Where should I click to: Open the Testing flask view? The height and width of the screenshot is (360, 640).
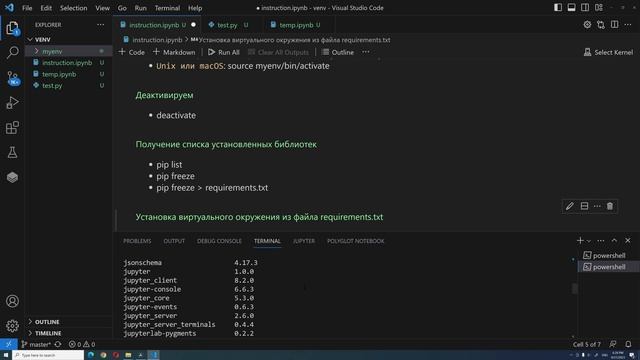(x=12, y=153)
